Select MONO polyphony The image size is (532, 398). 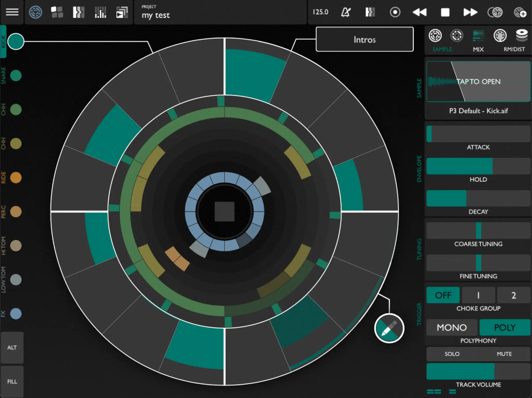452,327
